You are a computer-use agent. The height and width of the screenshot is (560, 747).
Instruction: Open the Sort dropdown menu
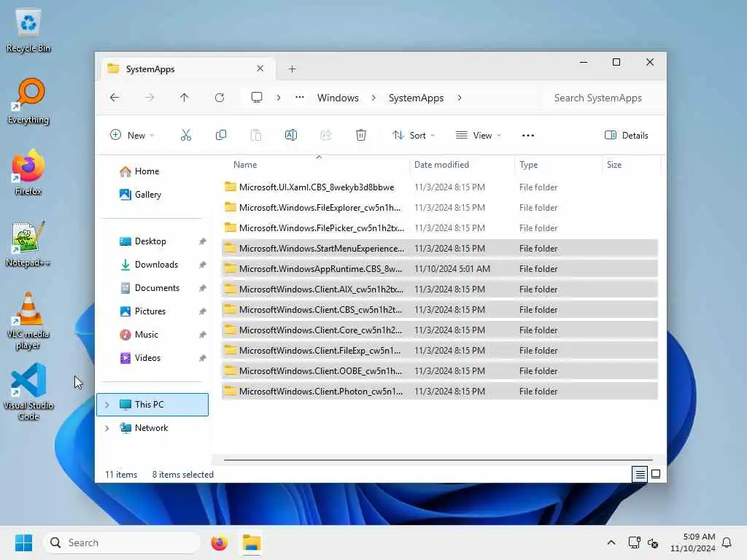[x=414, y=135]
